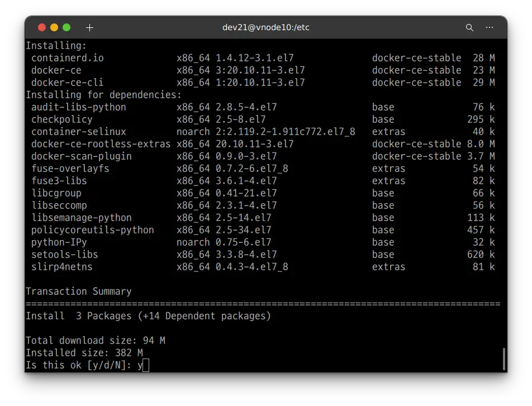Click the 28 M size for containerd.io
The image size is (532, 406).
tap(484, 58)
